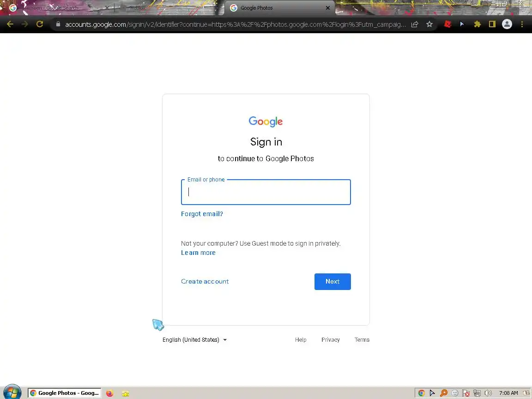Open the Action Center flag tray icon
Image resolution: width=532 pixels, height=399 pixels.
click(466, 393)
